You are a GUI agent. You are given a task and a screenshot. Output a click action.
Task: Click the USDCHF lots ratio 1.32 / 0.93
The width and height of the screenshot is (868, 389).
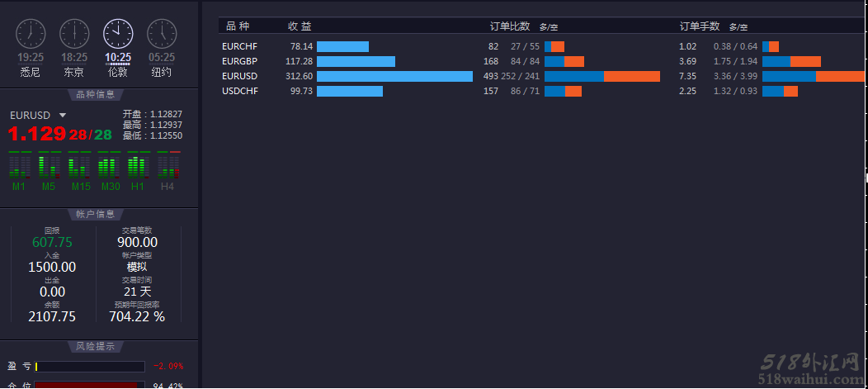[735, 91]
